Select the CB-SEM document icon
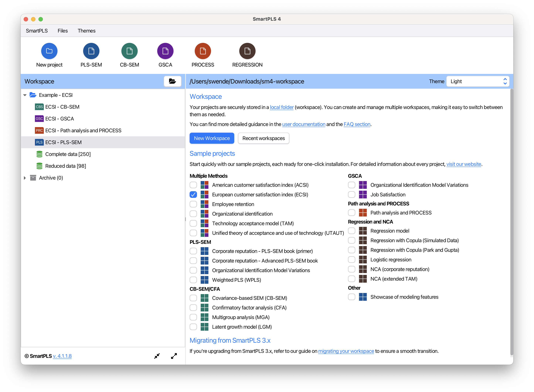 129,51
